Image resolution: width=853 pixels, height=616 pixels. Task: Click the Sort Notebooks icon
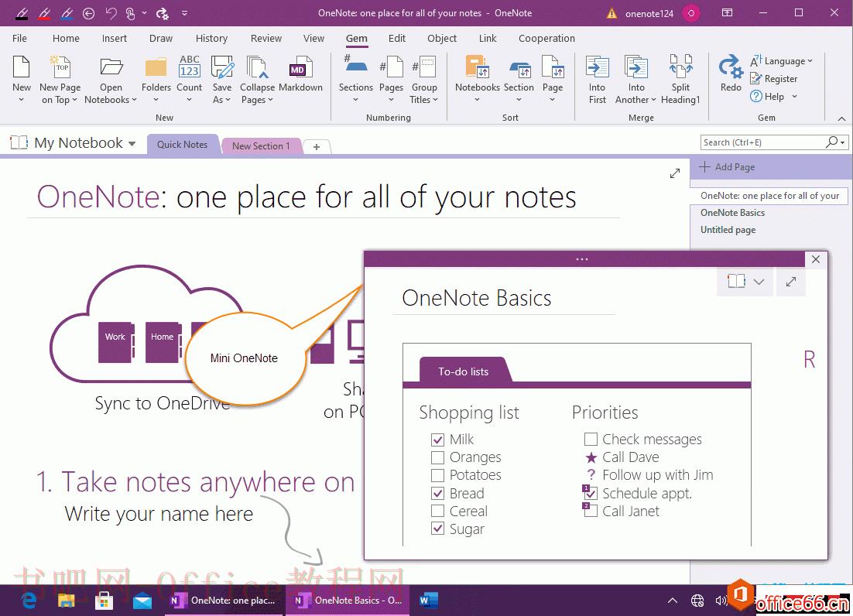[x=477, y=67]
